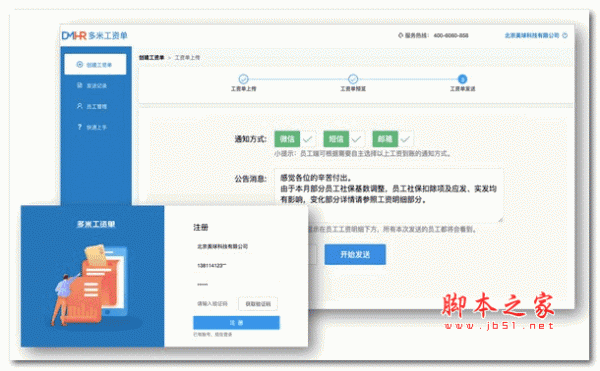Open 快速上手 help in the sidebar
This screenshot has height=371, width=600.
[92, 127]
